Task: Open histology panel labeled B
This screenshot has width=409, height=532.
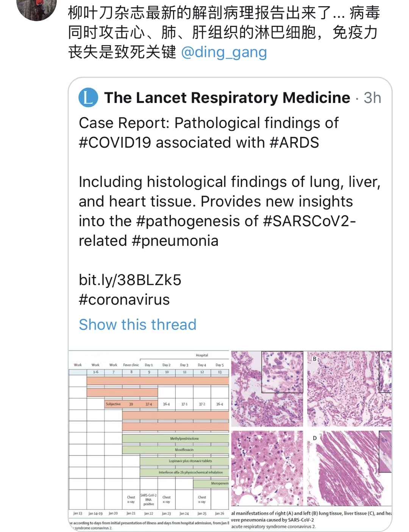Action: (x=349, y=389)
